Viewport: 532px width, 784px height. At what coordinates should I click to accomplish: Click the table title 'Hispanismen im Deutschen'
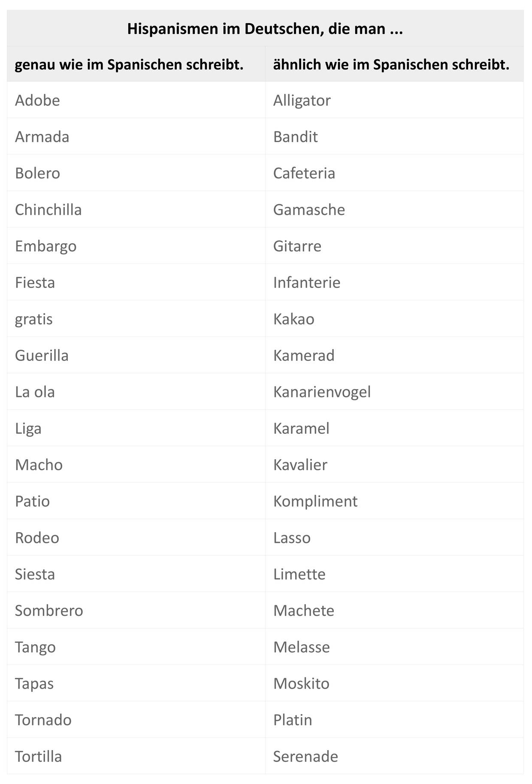pyautogui.click(x=265, y=29)
